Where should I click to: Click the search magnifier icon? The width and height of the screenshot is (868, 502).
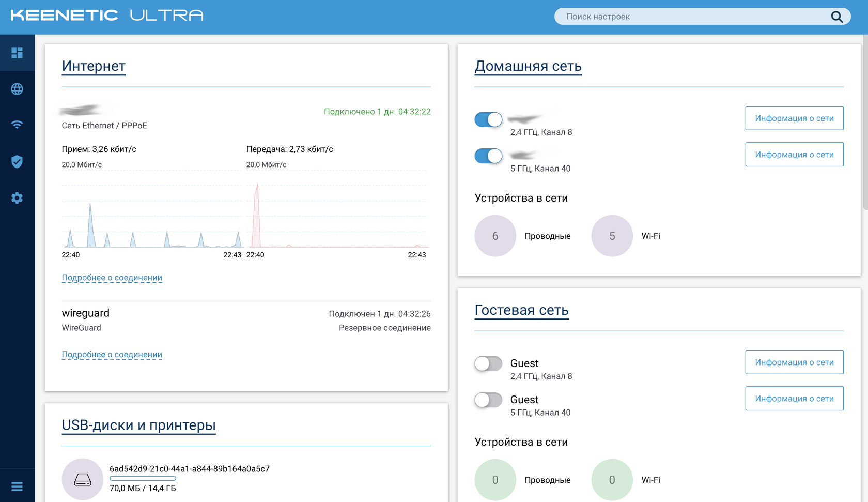click(837, 17)
